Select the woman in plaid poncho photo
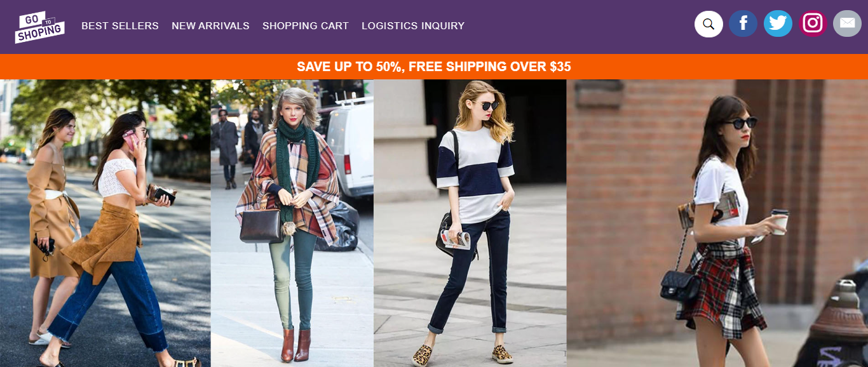The height and width of the screenshot is (367, 868). (x=292, y=223)
